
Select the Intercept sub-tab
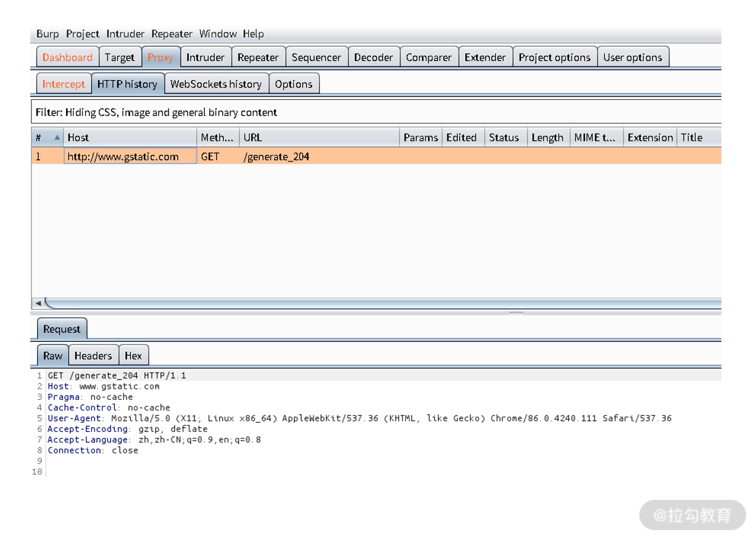64,84
